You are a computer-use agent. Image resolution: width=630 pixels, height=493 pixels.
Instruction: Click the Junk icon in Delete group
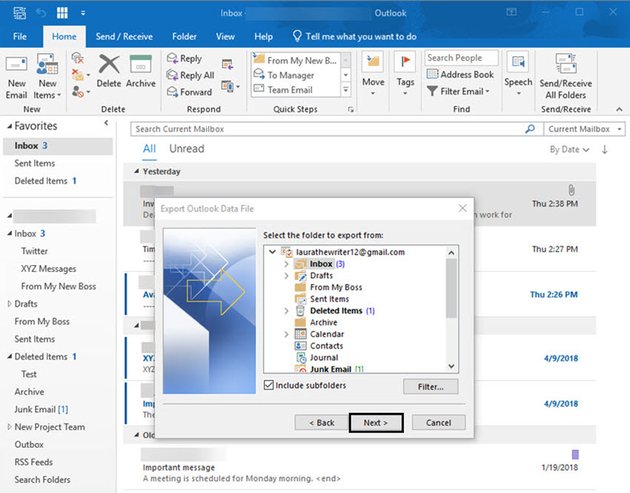pos(80,92)
